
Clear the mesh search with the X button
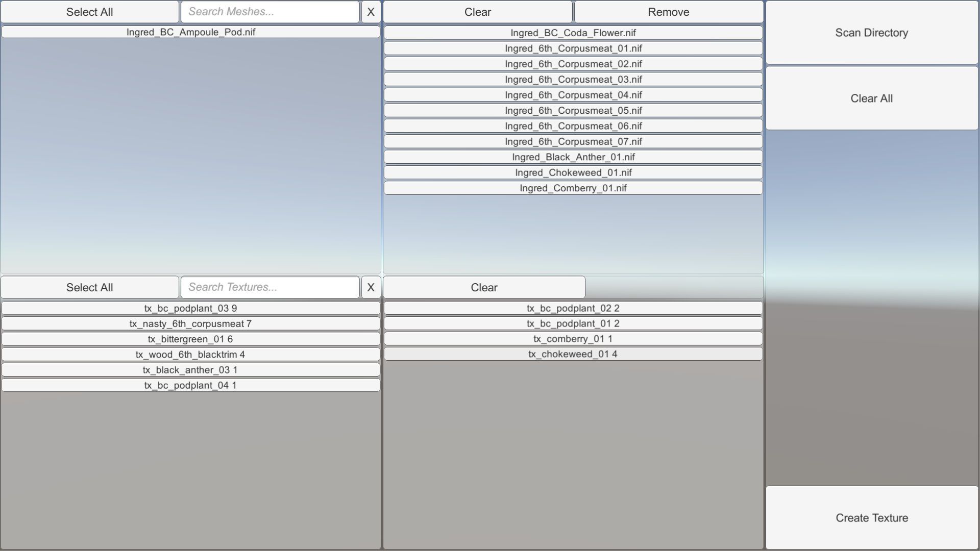pos(371,12)
